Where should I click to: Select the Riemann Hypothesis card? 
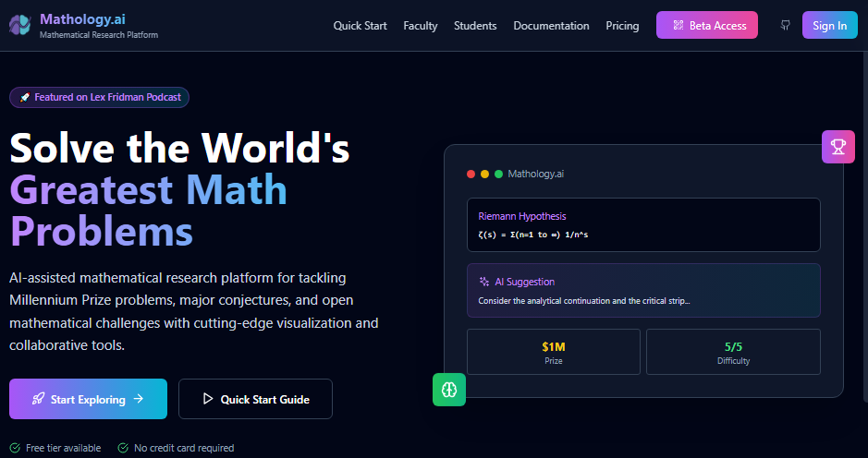click(643, 224)
